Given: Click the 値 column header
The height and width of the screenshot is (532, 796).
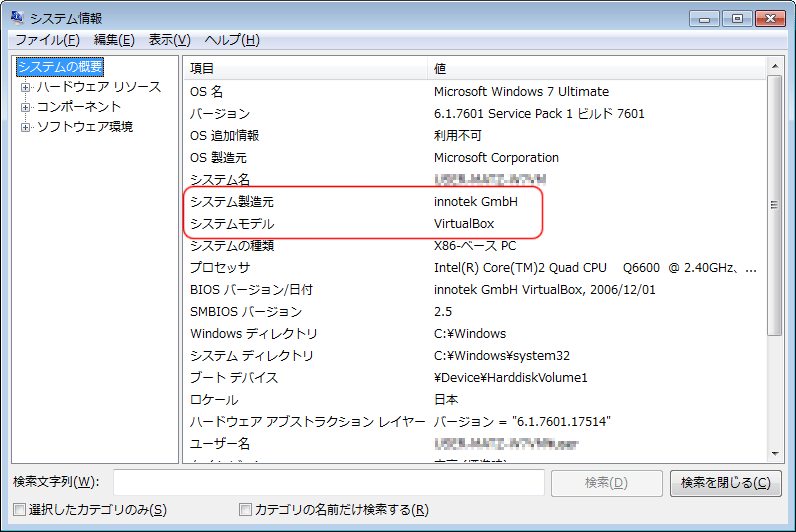Looking at the screenshot, I should point(596,69).
